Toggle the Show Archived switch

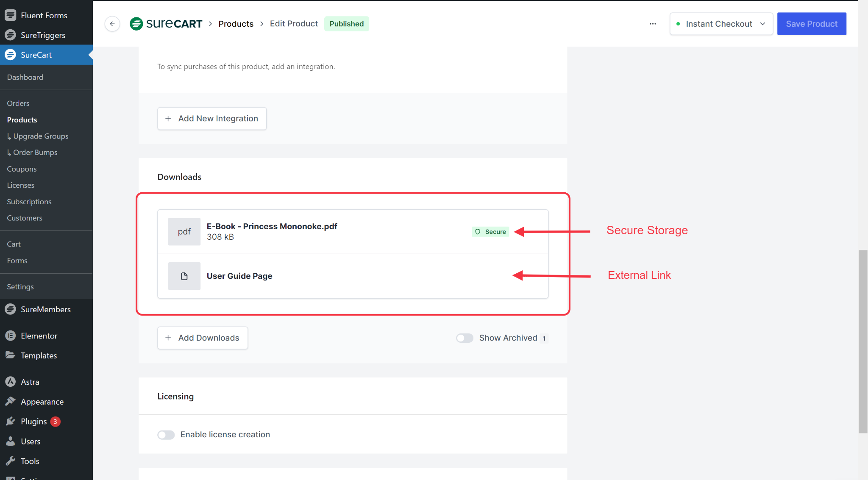465,338
